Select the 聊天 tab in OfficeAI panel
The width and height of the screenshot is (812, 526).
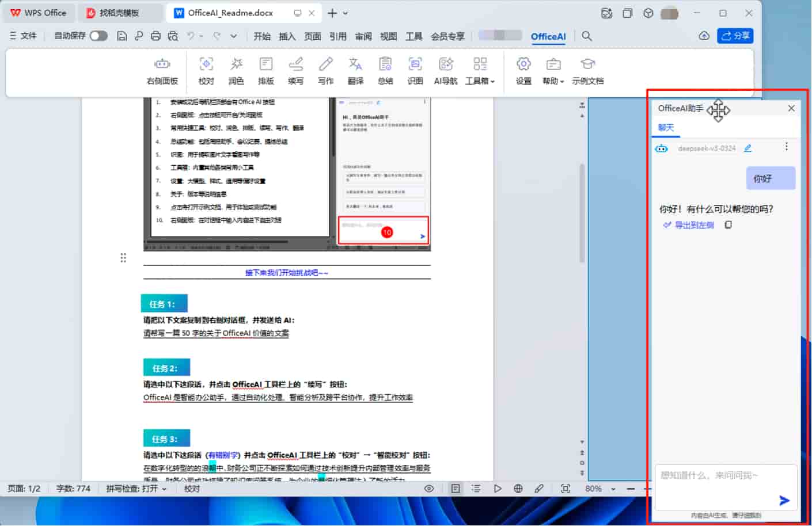tap(666, 127)
